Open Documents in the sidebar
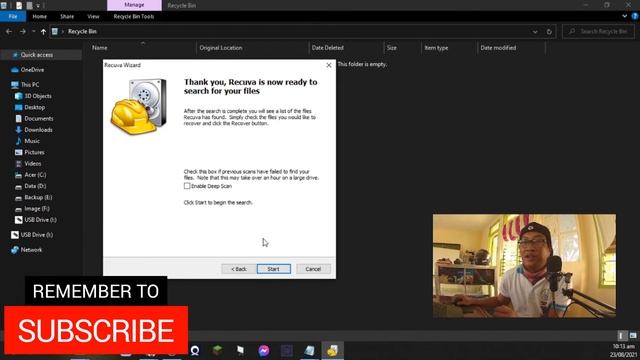Viewport: 640px width, 360px height. pos(39,118)
